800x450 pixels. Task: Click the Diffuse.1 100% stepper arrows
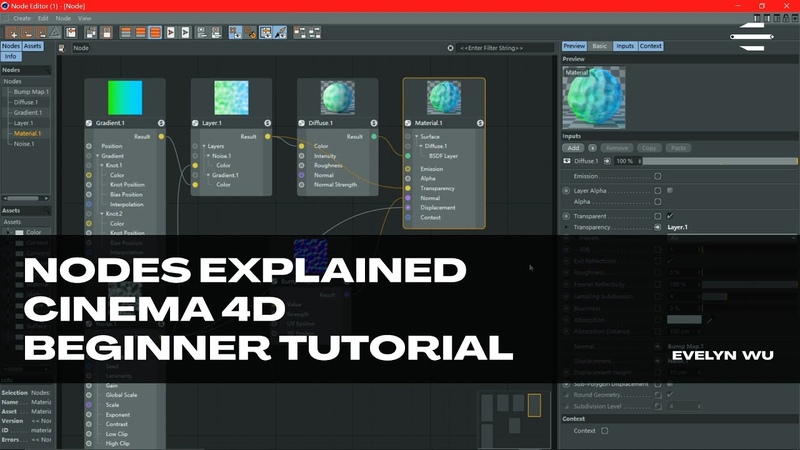(639, 161)
